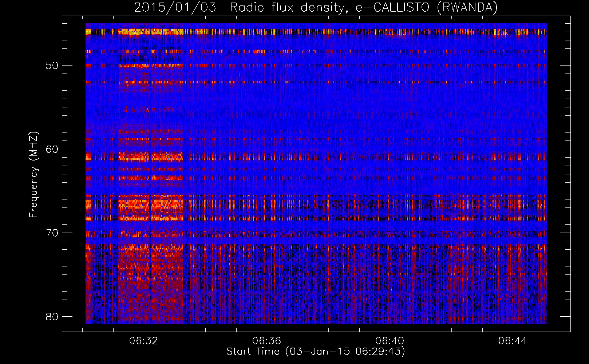Click the 50 frequency tick label
589x364 pixels.
(x=52, y=66)
